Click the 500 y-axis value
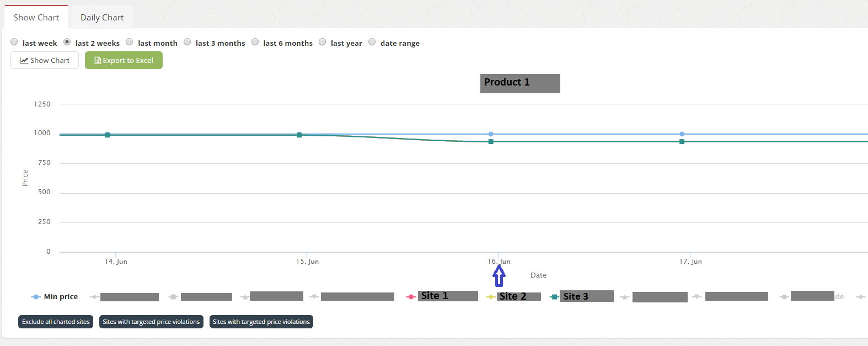The height and width of the screenshot is (346, 868). 44,192
